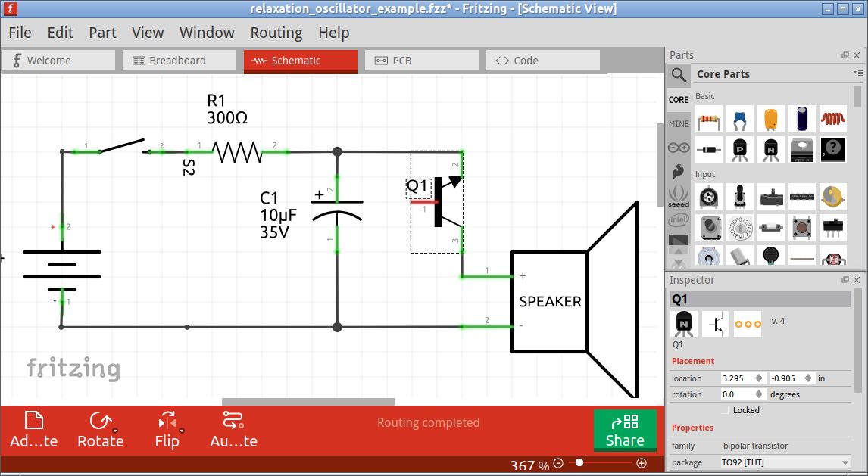Viewport: 868px width, 476px height.
Task: Click the Flip toolbar button
Action: pos(167,430)
